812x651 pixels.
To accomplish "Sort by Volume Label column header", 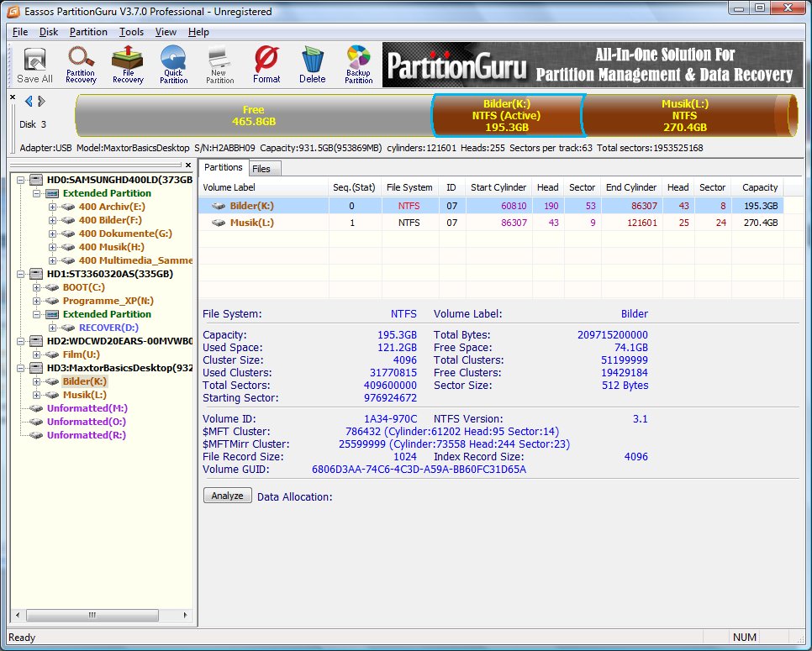I will pos(264,187).
